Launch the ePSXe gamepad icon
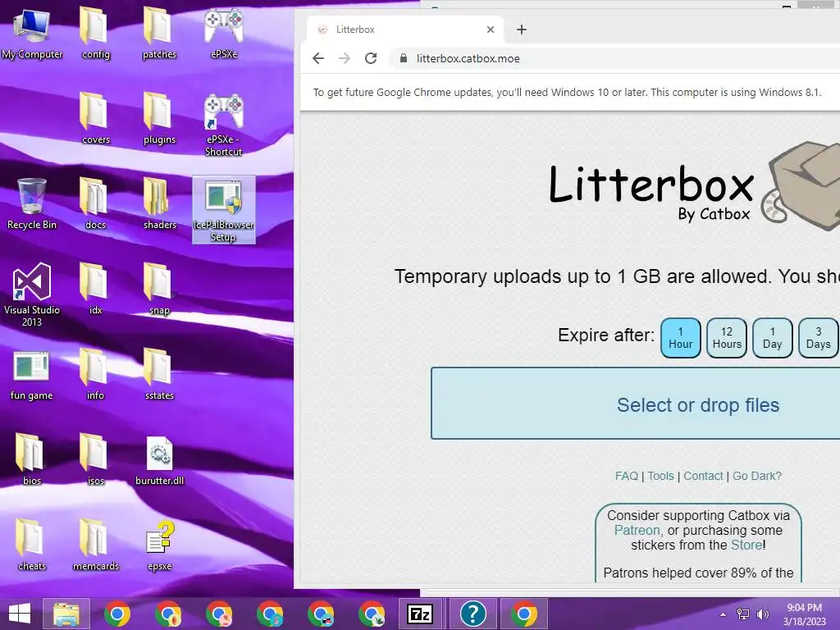 (223, 33)
